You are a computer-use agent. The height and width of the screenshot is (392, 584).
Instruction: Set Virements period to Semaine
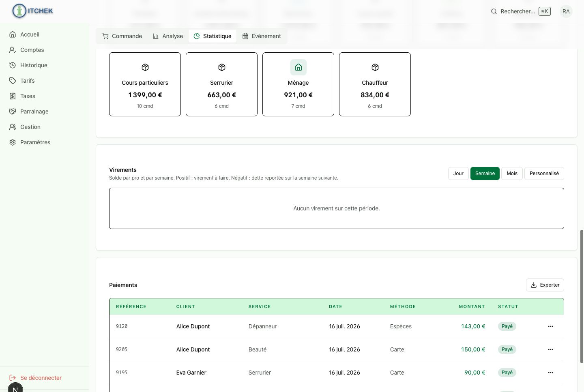tap(485, 174)
